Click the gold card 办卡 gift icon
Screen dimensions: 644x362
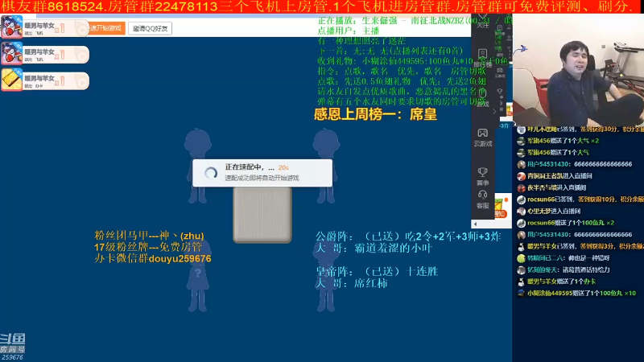pos(11,80)
